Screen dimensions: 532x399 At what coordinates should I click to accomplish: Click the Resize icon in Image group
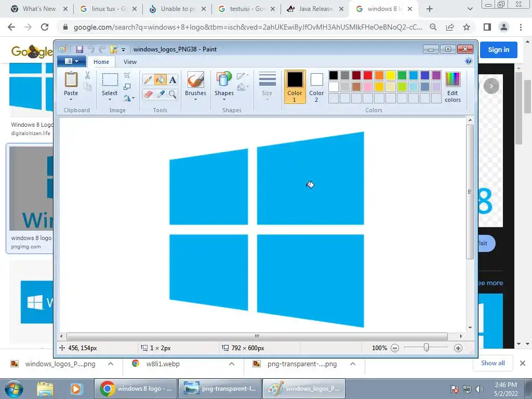pos(127,87)
